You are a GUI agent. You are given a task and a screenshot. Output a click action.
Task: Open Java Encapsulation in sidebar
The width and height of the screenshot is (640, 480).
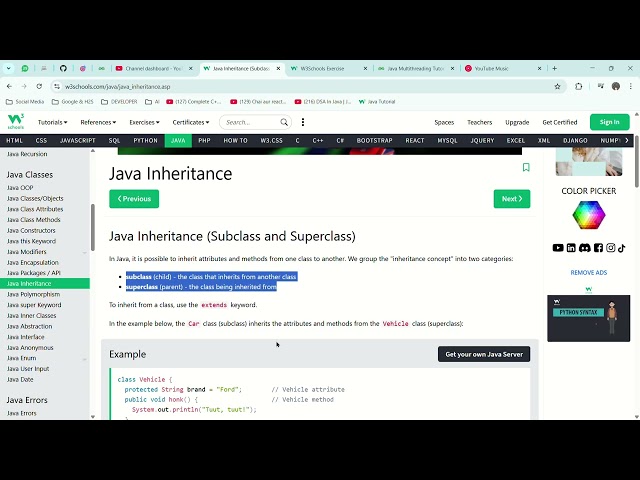pyautogui.click(x=33, y=262)
